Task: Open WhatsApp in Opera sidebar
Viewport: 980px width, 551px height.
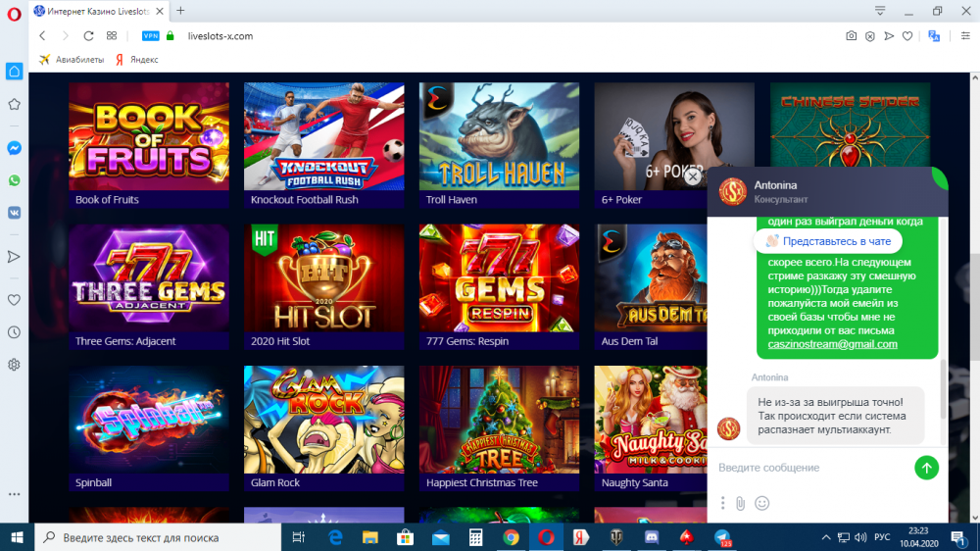Action: 14,180
